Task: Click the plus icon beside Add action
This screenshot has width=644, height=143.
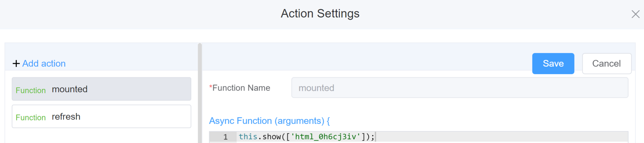Action: coord(16,64)
